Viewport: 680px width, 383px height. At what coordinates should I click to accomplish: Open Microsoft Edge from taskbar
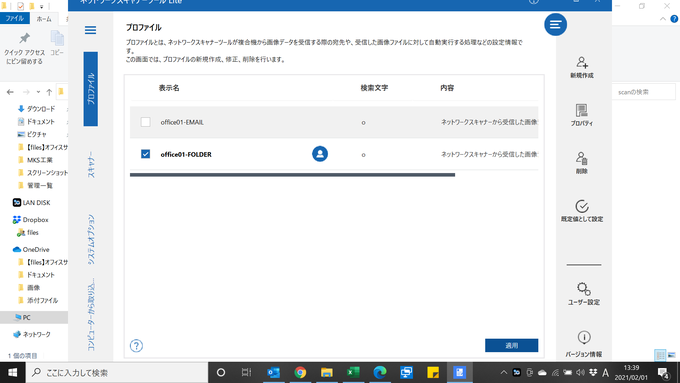pyautogui.click(x=380, y=373)
